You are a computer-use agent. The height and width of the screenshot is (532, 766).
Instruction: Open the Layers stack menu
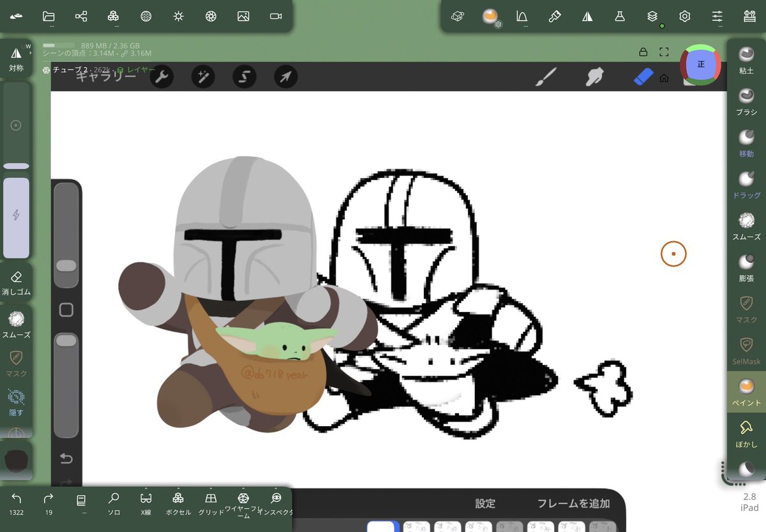click(652, 17)
